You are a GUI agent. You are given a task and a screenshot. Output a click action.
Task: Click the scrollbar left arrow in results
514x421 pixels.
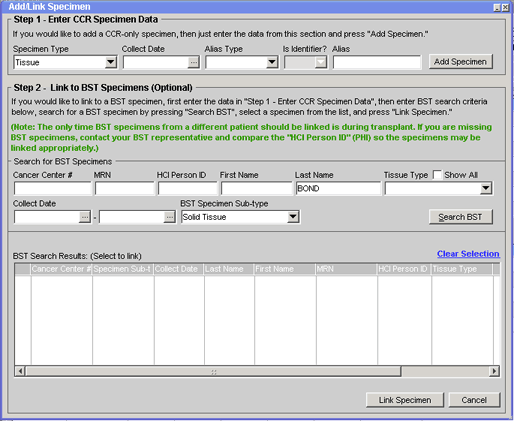coord(20,371)
